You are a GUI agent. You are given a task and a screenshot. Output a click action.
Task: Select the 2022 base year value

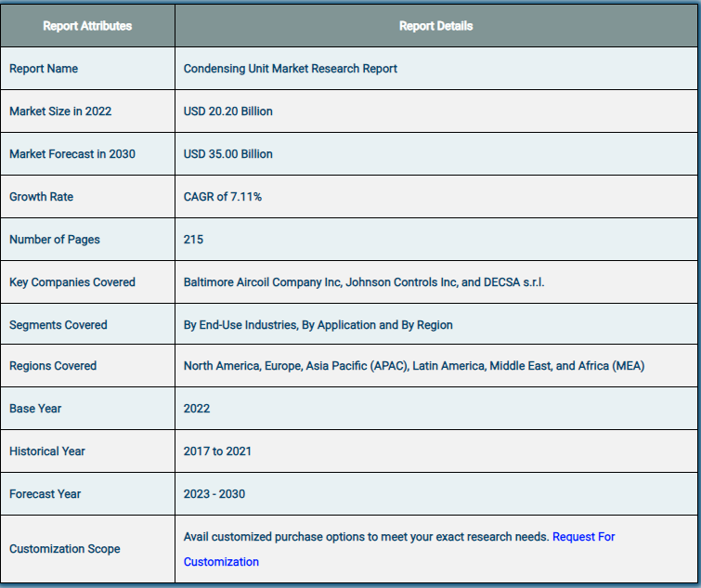pos(197,408)
